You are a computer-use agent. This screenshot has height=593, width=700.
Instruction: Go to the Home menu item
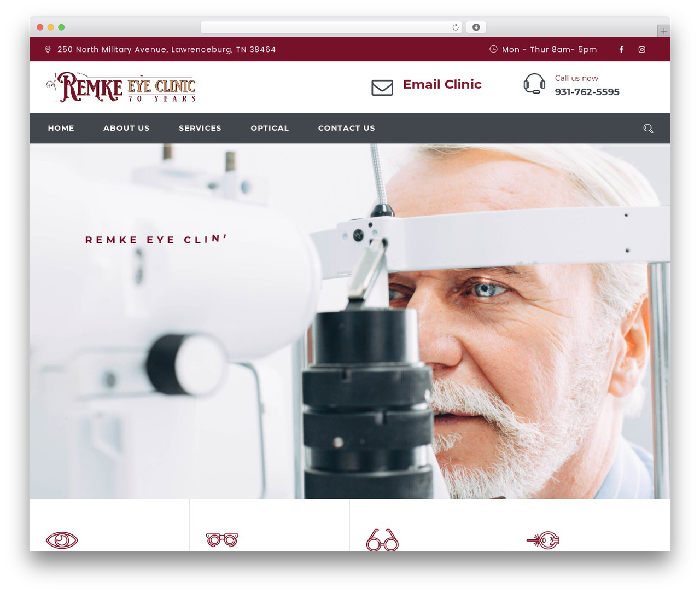point(61,128)
